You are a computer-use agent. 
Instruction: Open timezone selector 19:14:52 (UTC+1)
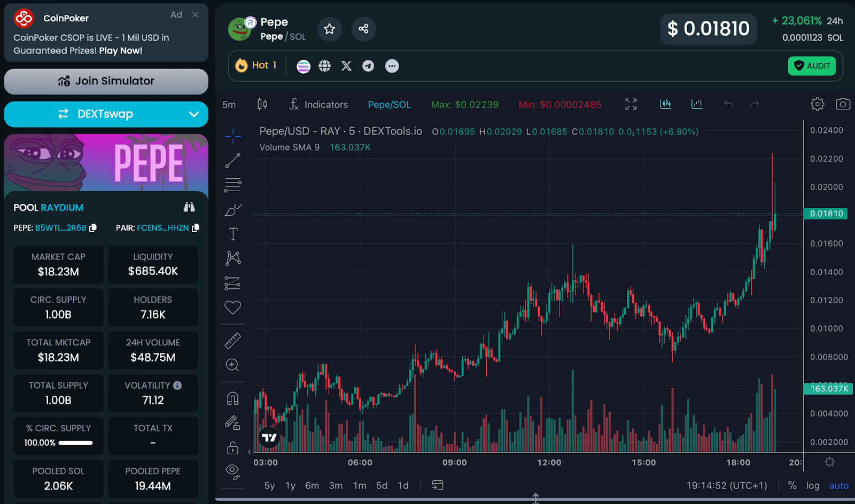click(x=727, y=485)
